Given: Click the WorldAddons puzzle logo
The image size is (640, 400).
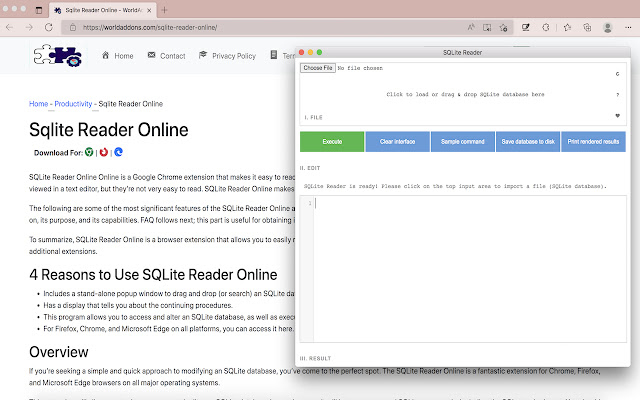Looking at the screenshot, I should pos(58,56).
